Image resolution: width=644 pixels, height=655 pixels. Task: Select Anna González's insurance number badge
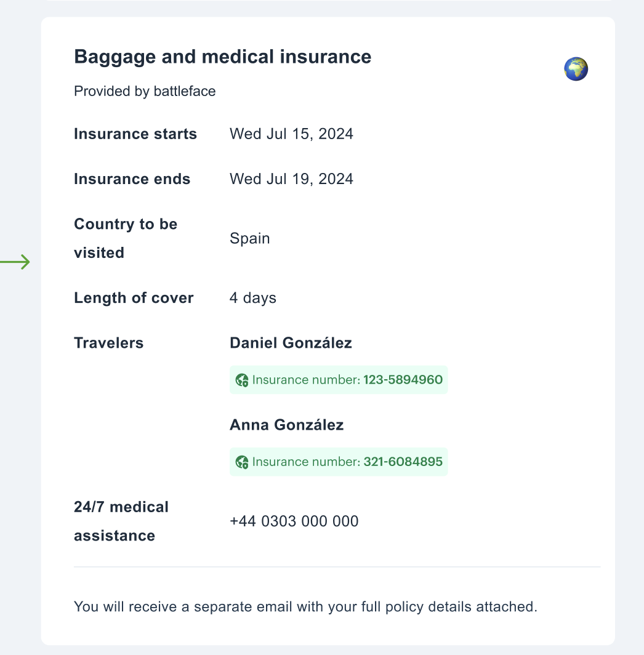tap(339, 462)
